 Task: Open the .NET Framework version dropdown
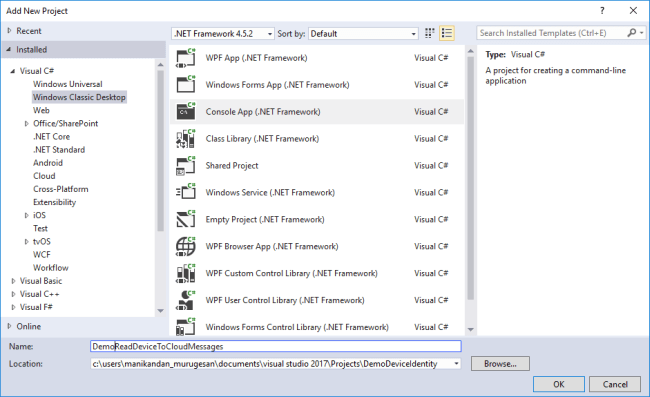[223, 34]
